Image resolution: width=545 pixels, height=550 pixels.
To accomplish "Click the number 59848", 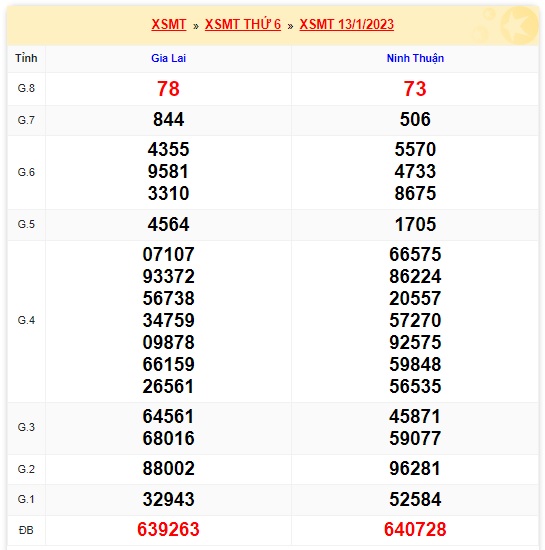I will 415,365.
